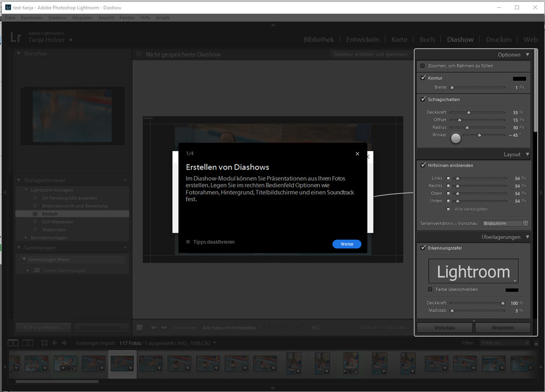Collapse the Sammlungen panel
This screenshot has height=392, width=545.
[x=19, y=248]
